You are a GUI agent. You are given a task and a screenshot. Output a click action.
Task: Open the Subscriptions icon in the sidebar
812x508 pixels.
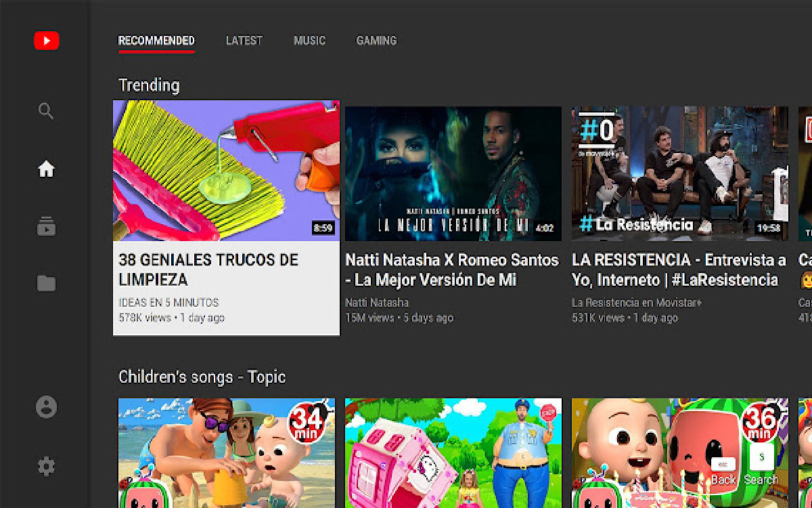45,227
